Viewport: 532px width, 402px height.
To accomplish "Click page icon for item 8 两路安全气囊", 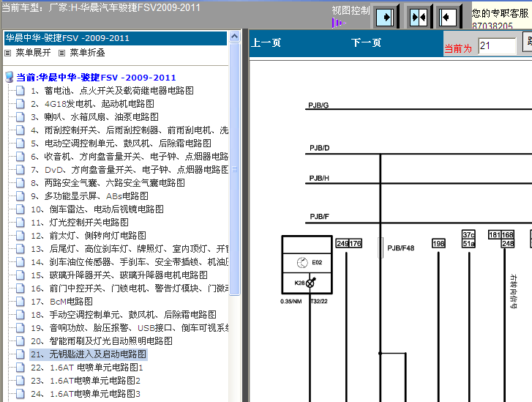I will (20, 183).
